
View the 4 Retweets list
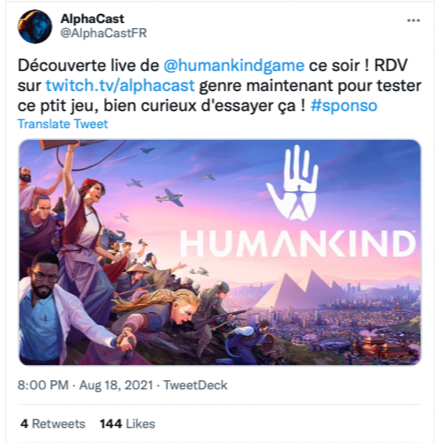[53, 424]
